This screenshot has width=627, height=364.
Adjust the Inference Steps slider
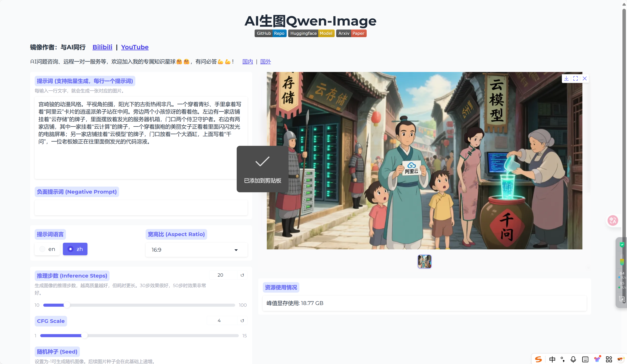[139, 305]
